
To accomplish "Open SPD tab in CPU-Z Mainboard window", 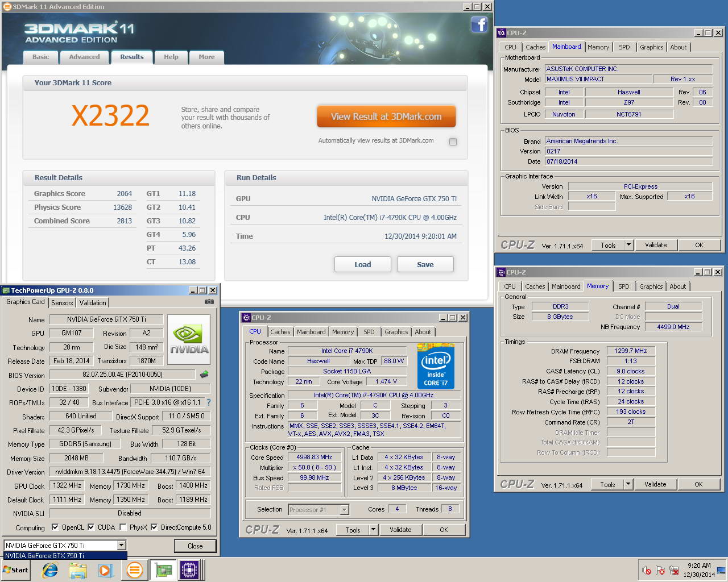I will pos(624,47).
